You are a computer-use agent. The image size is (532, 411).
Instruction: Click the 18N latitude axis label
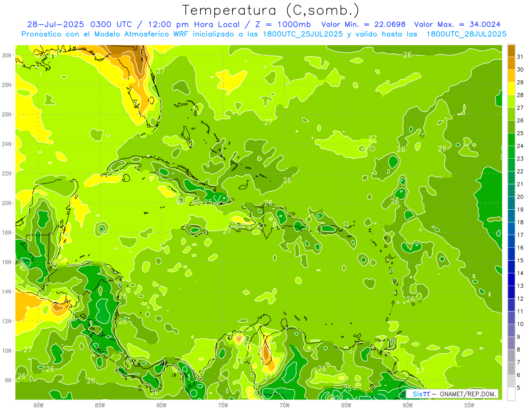(8, 232)
